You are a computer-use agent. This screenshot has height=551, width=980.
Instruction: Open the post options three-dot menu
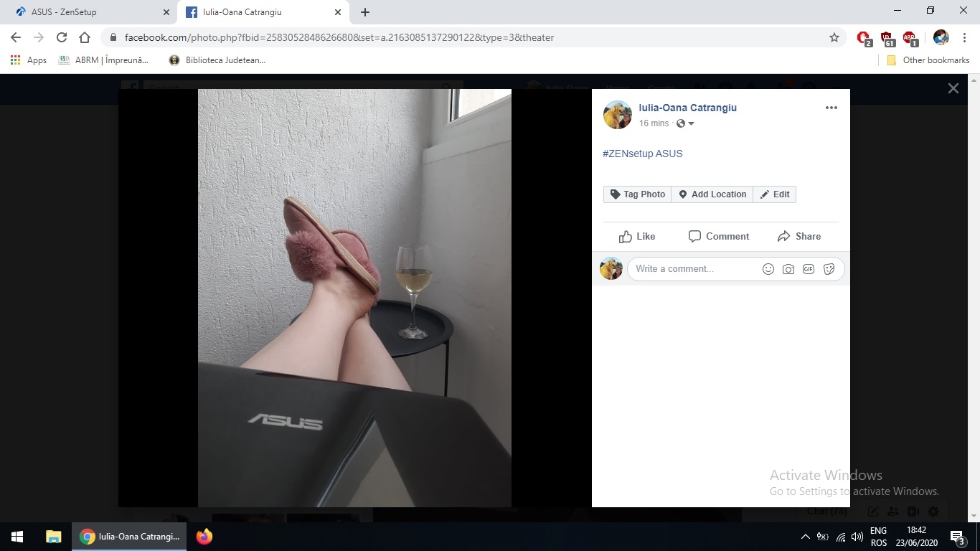(x=831, y=108)
